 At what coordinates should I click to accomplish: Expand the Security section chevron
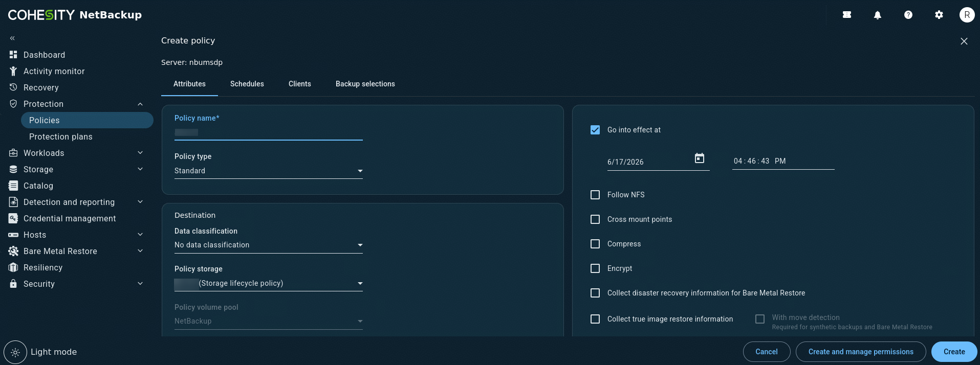tap(140, 284)
